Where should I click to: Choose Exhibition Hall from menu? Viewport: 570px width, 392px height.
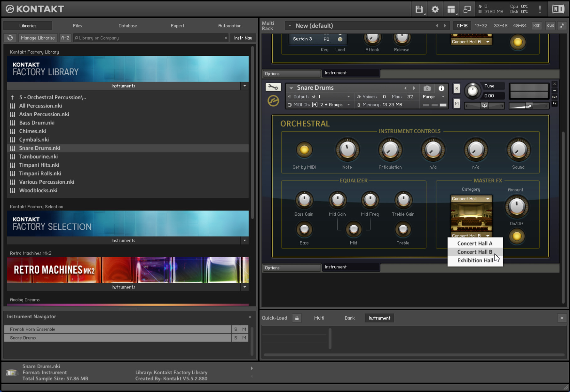click(x=475, y=260)
